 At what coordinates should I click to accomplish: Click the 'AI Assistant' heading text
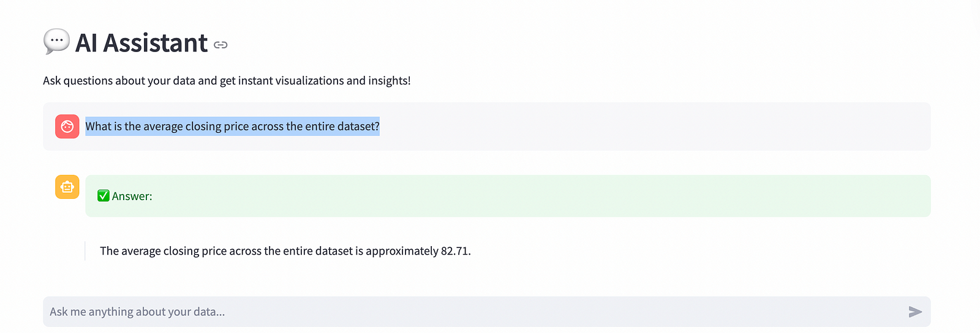coord(141,43)
